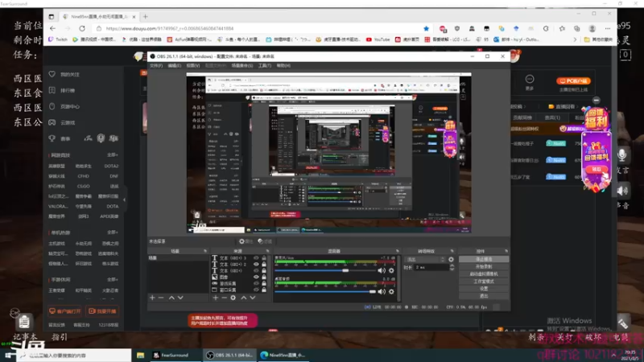Click the Properties button above Sources
Viewport: 644px width, 362px height.
pyautogui.click(x=246, y=241)
